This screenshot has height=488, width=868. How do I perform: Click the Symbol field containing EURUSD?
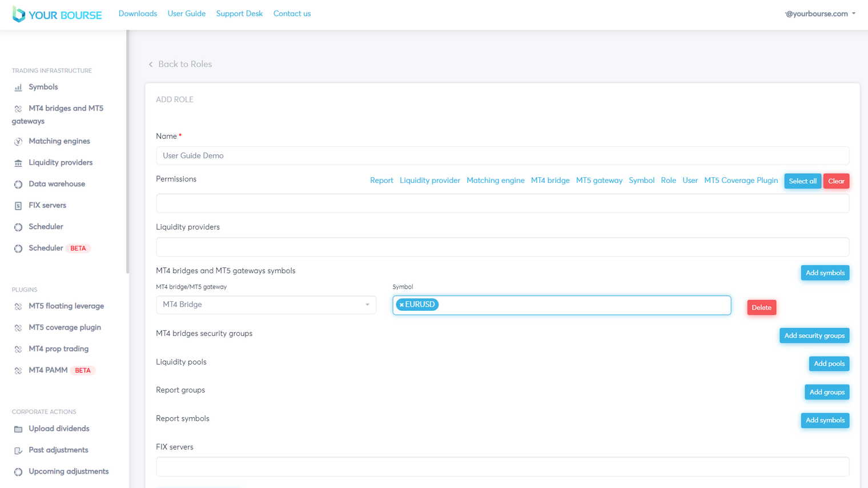click(x=562, y=305)
